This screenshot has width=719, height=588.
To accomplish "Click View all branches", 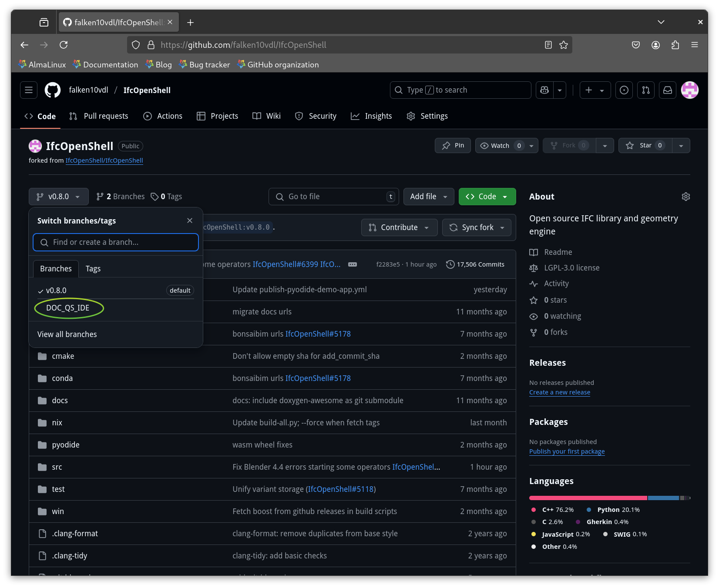I will tap(67, 334).
